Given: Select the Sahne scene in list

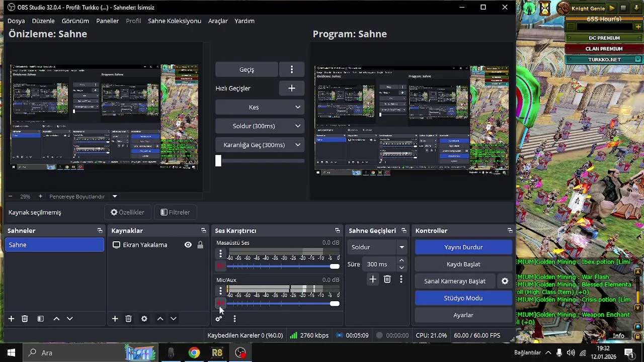Looking at the screenshot, I should pos(54,245).
